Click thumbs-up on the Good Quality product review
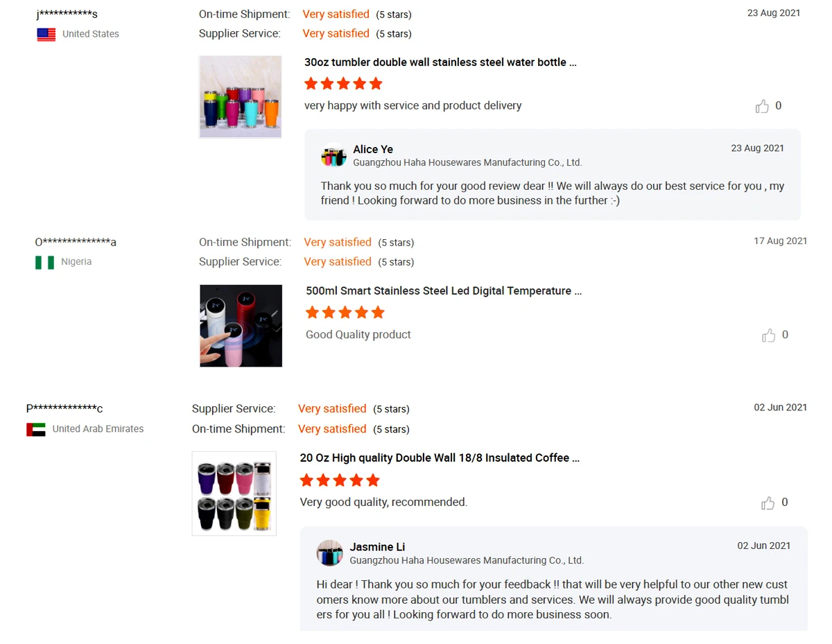This screenshot has height=644, width=832. tap(769, 336)
